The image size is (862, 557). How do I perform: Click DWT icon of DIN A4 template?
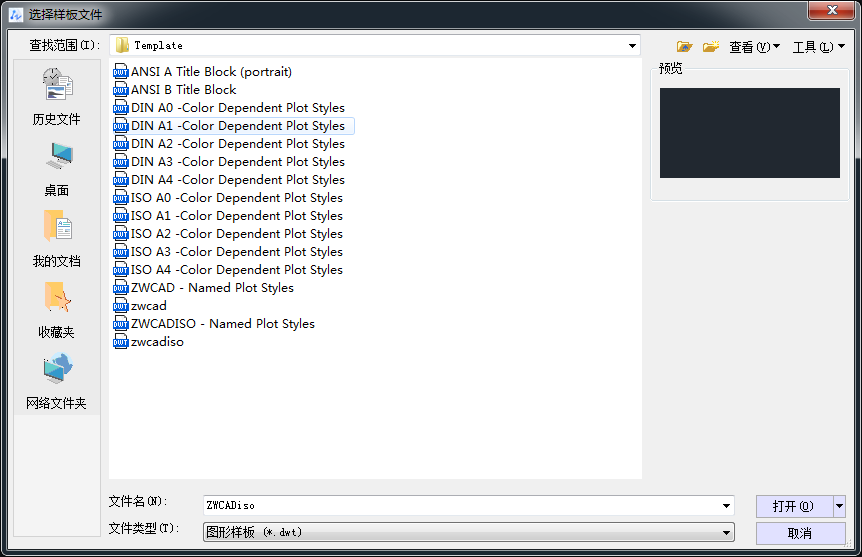click(120, 180)
